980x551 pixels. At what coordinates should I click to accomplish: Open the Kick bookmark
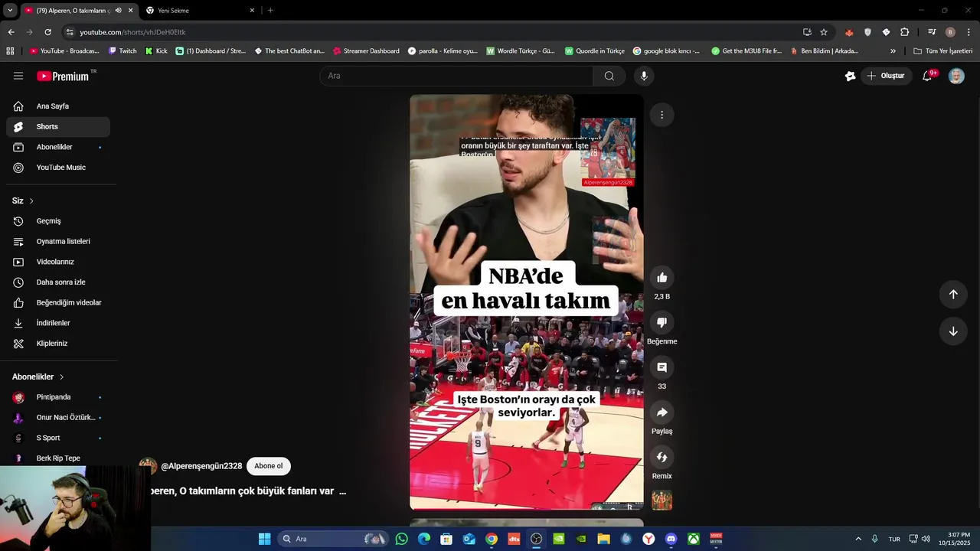click(156, 51)
